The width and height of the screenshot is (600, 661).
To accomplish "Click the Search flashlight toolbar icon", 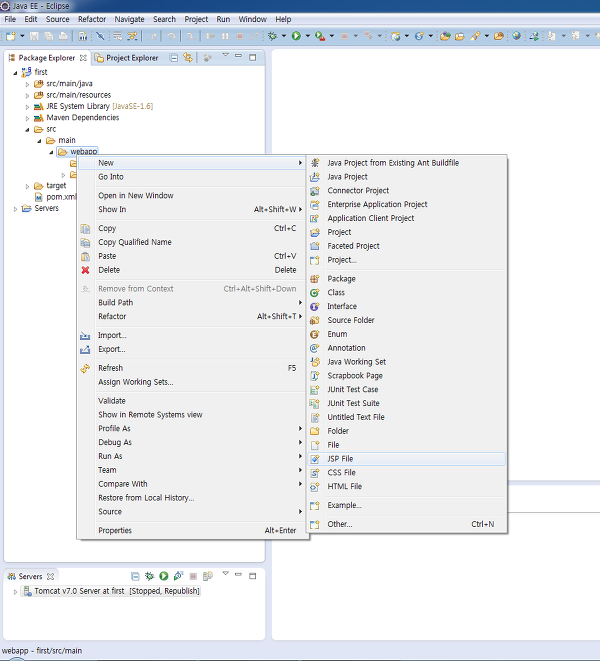I will (475, 36).
